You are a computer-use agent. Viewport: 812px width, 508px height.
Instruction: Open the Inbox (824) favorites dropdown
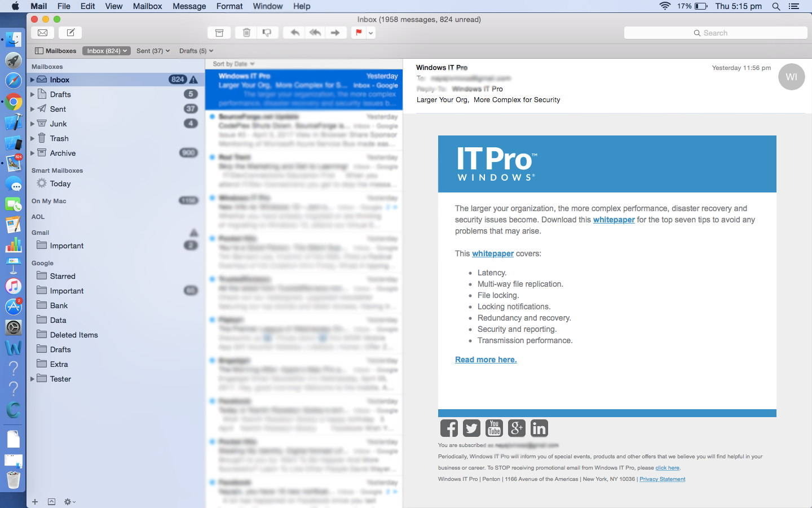pos(107,51)
